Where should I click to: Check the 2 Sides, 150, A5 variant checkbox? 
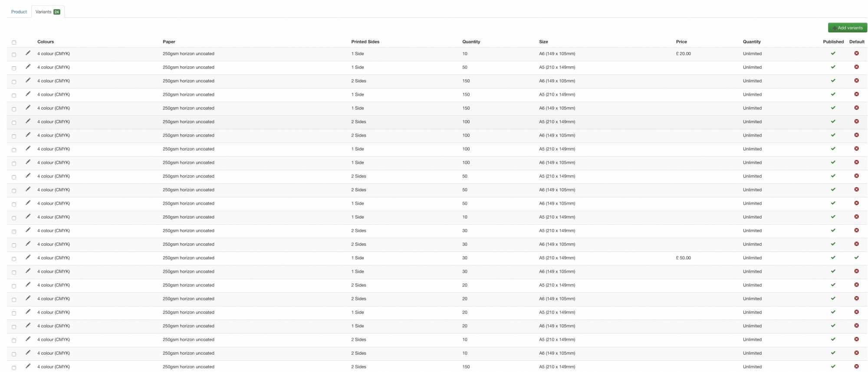(14, 368)
